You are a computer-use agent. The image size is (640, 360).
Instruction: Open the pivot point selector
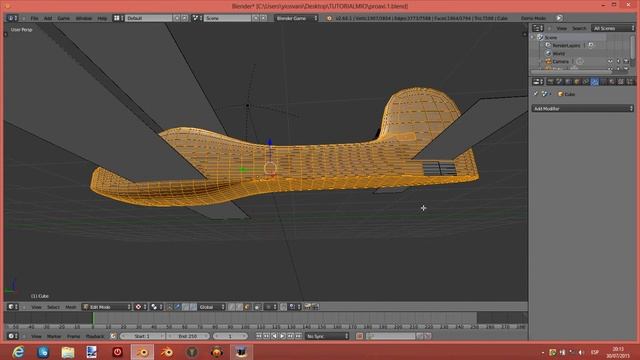156,307
